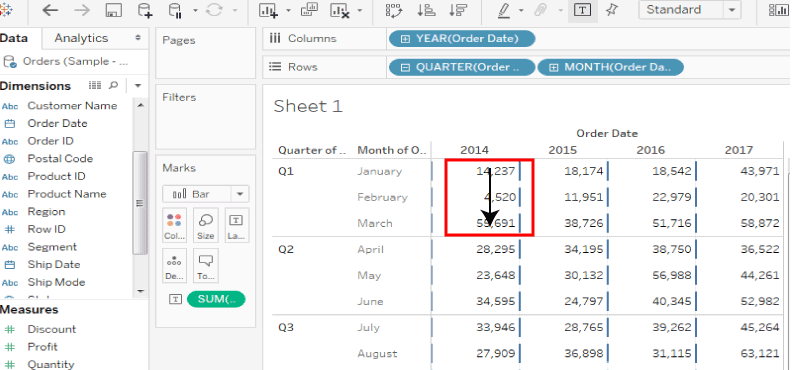Click the Pause Auto Updates icon

click(175, 11)
